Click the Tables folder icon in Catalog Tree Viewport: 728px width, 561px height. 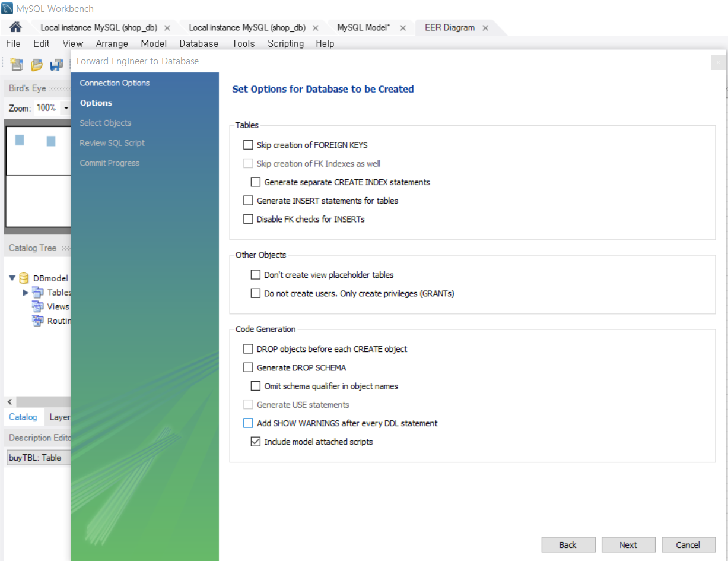pos(38,292)
